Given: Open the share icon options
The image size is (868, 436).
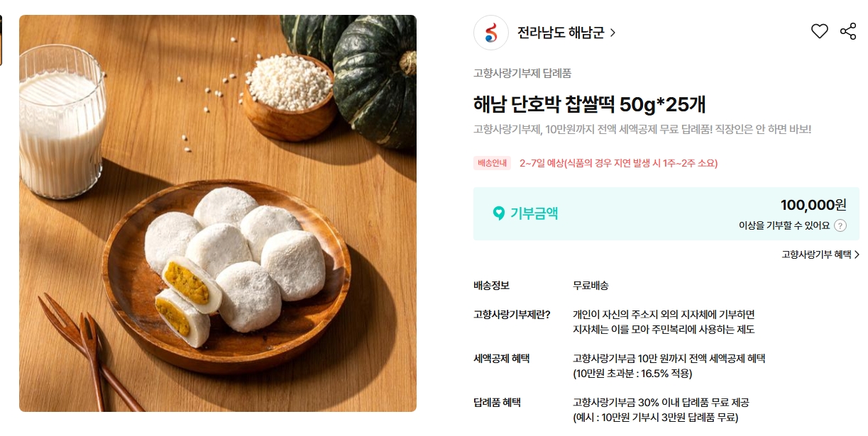Looking at the screenshot, I should (848, 32).
